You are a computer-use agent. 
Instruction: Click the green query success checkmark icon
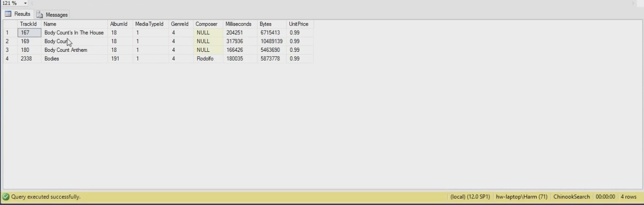[6, 197]
